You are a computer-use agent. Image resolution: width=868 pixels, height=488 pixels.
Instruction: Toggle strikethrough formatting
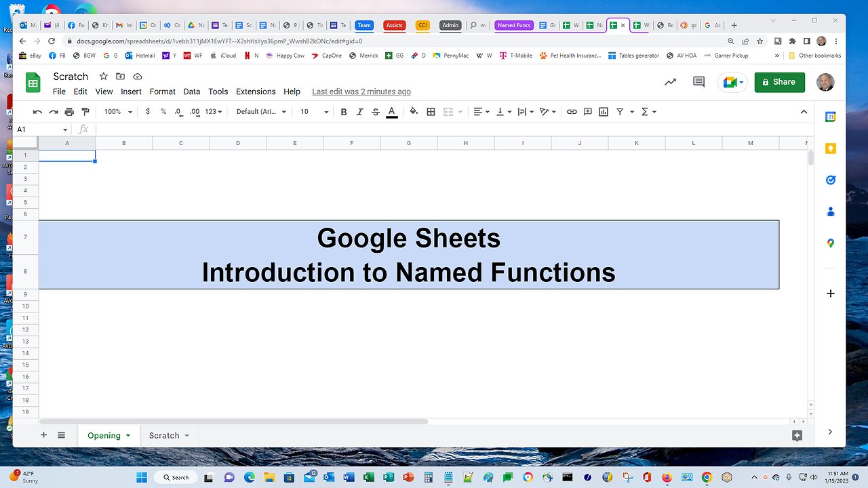coord(376,111)
